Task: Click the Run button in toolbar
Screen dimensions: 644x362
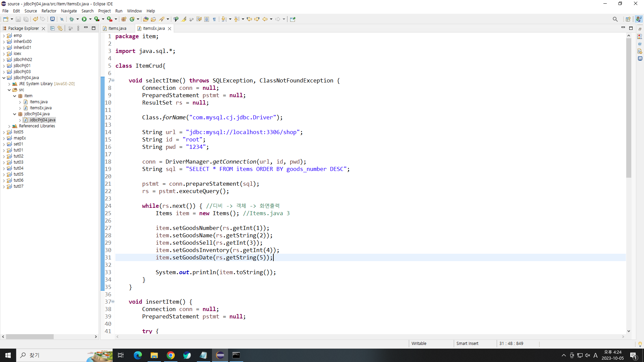Action: tap(84, 19)
